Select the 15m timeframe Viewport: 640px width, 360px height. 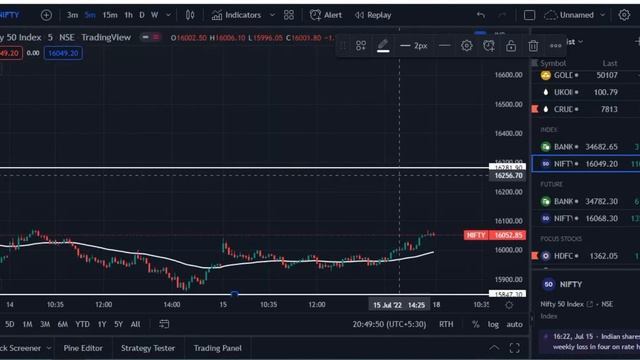109,15
